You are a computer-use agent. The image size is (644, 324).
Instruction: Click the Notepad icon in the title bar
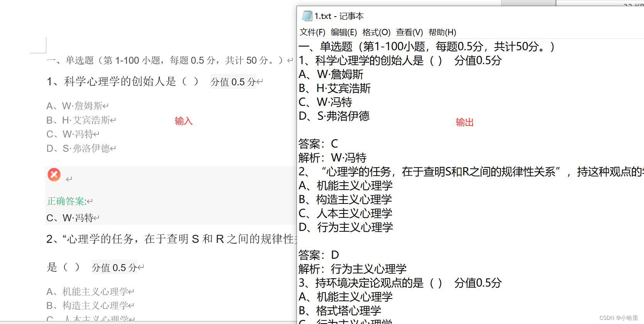point(307,16)
